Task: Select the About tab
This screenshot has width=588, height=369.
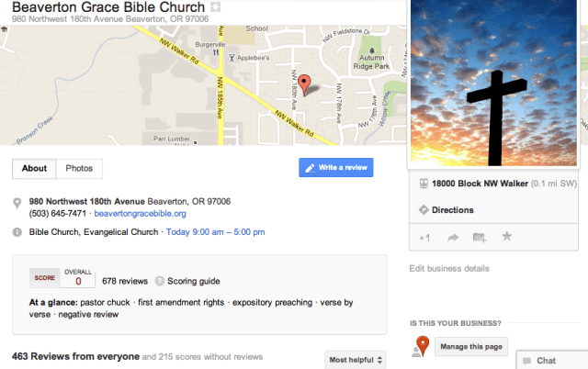Action: pos(34,169)
